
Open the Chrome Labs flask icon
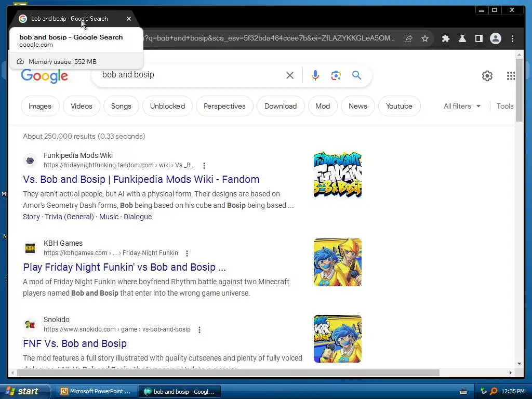tap(462, 38)
